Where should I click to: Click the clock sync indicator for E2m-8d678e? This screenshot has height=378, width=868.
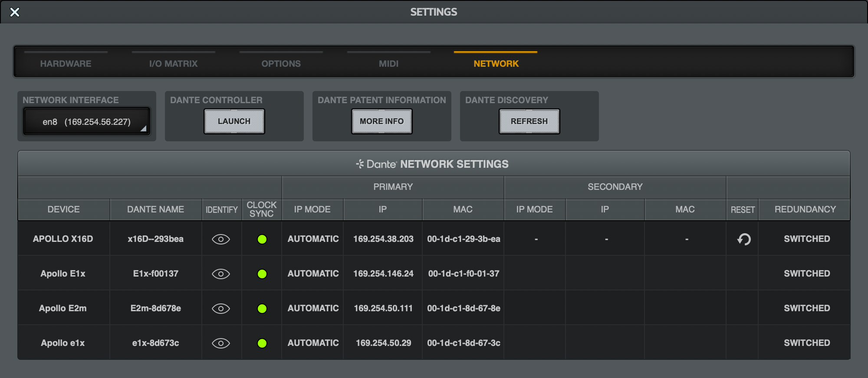[262, 309]
